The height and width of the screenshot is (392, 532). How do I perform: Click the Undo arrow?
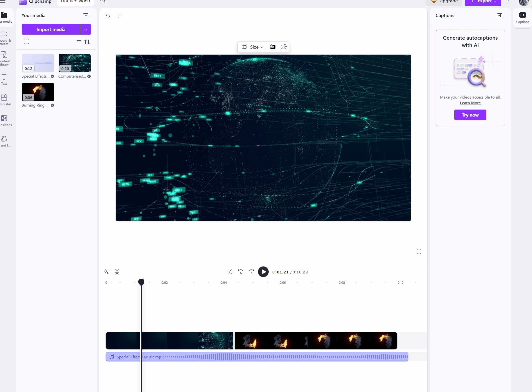pos(108,16)
